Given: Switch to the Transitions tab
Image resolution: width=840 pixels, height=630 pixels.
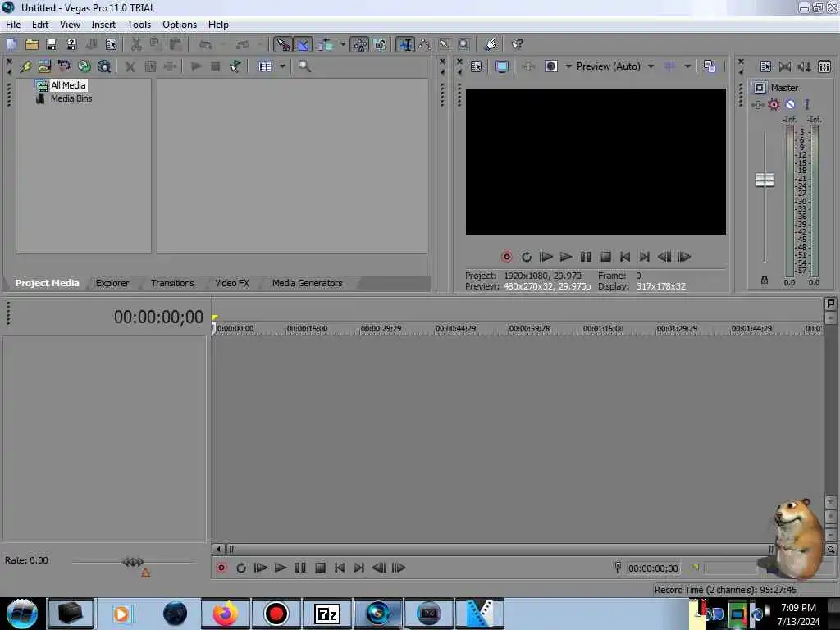Looking at the screenshot, I should click(x=172, y=283).
